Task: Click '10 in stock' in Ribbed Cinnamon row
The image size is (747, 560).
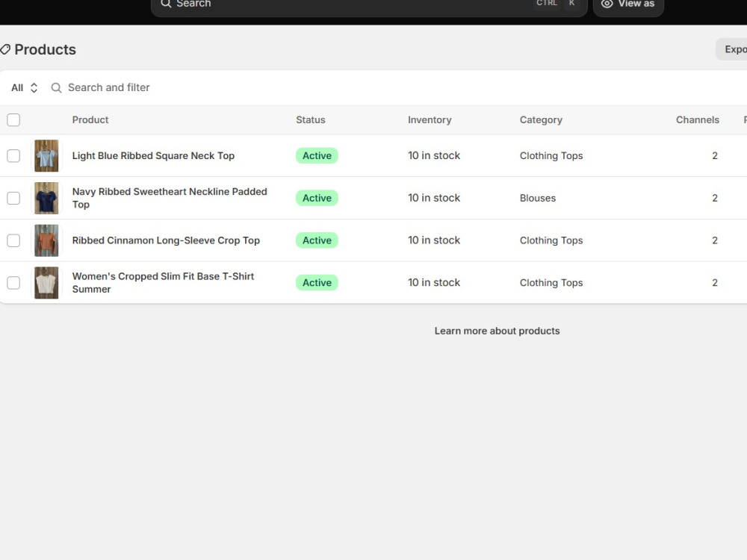Action: click(x=434, y=240)
